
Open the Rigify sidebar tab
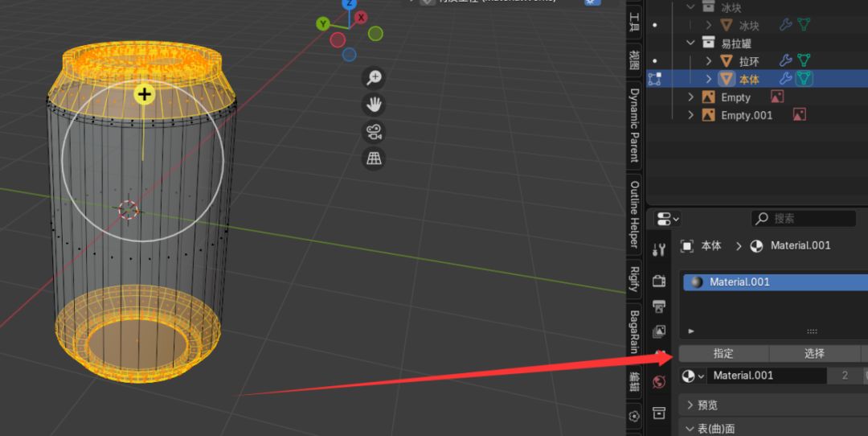coord(634,278)
